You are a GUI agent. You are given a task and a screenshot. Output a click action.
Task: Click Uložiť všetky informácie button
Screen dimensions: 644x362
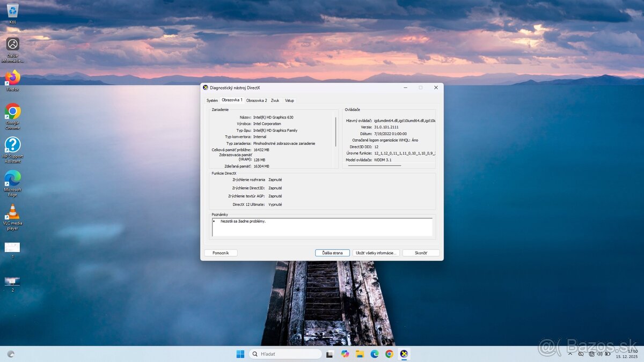[376, 253]
